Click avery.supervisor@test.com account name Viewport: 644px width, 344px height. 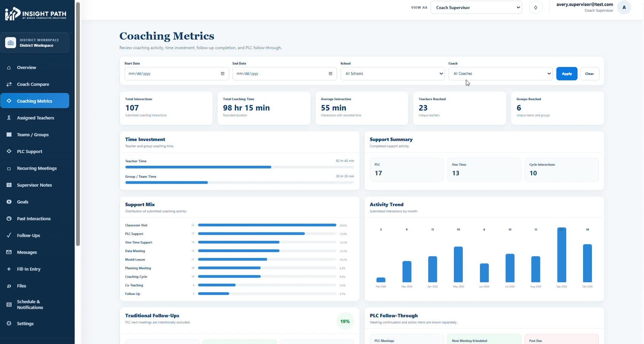(x=585, y=5)
